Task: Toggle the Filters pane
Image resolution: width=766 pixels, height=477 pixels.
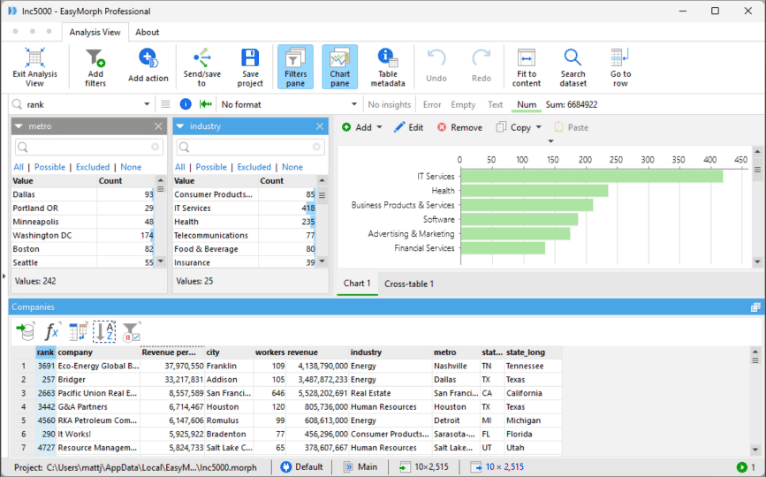Action: (x=295, y=67)
